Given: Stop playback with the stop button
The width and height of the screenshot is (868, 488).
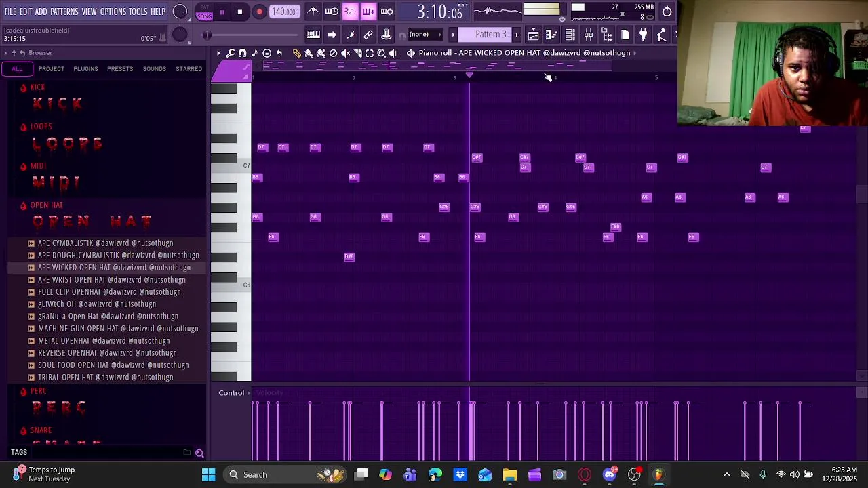Looking at the screenshot, I should [240, 12].
